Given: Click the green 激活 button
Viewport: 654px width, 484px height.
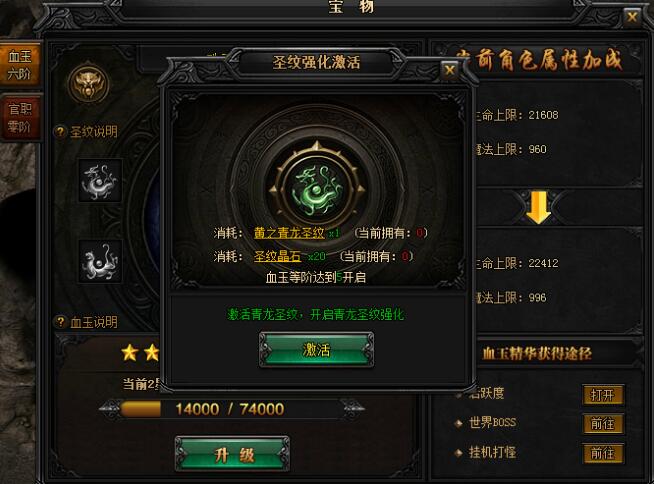Looking at the screenshot, I should click(317, 350).
